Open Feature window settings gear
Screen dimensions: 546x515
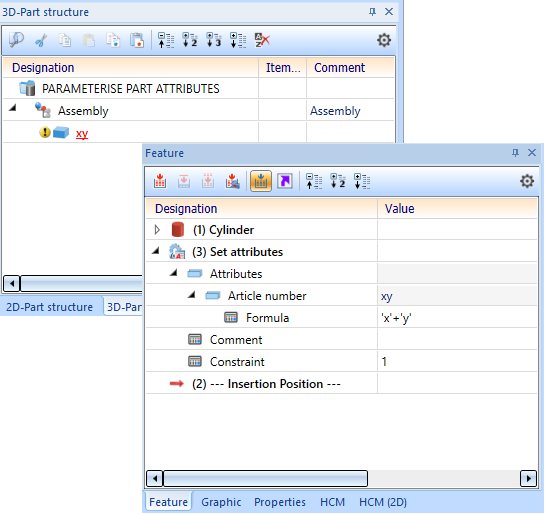(x=527, y=181)
